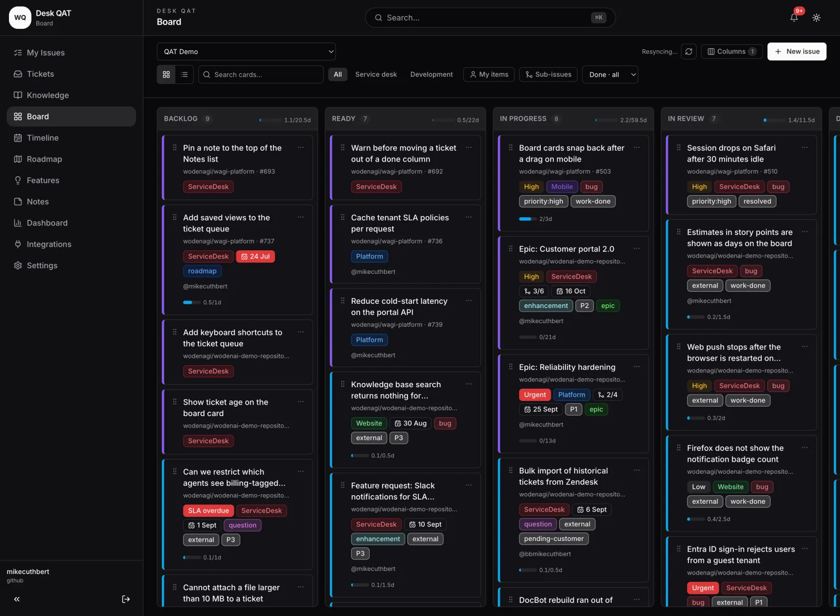The height and width of the screenshot is (616, 840).
Task: Click the Backlog column 1.1/20.5d progress bar
Action: [270, 120]
